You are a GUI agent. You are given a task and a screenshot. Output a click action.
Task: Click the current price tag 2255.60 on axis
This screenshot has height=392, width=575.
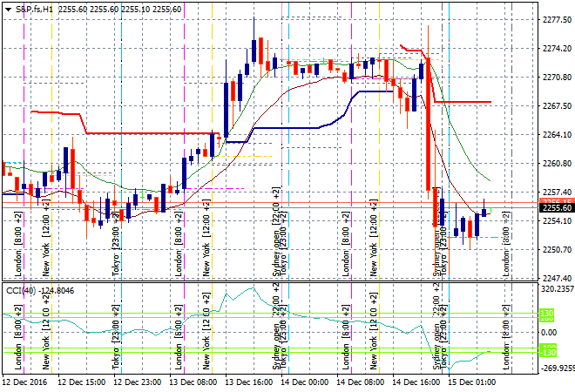pyautogui.click(x=555, y=207)
